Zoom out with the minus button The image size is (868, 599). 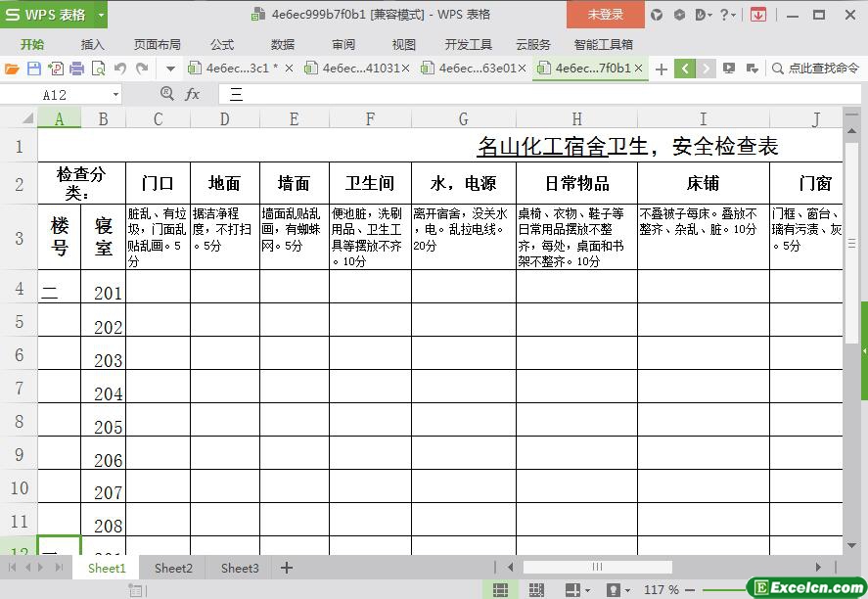tap(690, 590)
